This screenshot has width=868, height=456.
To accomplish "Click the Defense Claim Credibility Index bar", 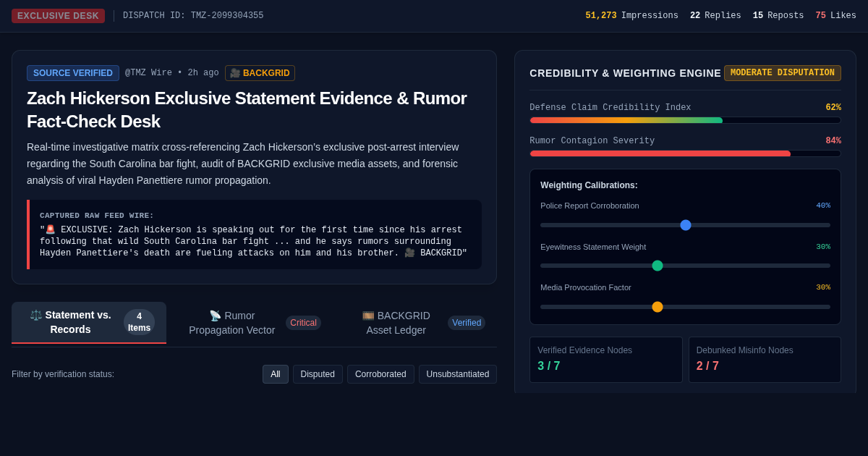I will click(x=685, y=120).
